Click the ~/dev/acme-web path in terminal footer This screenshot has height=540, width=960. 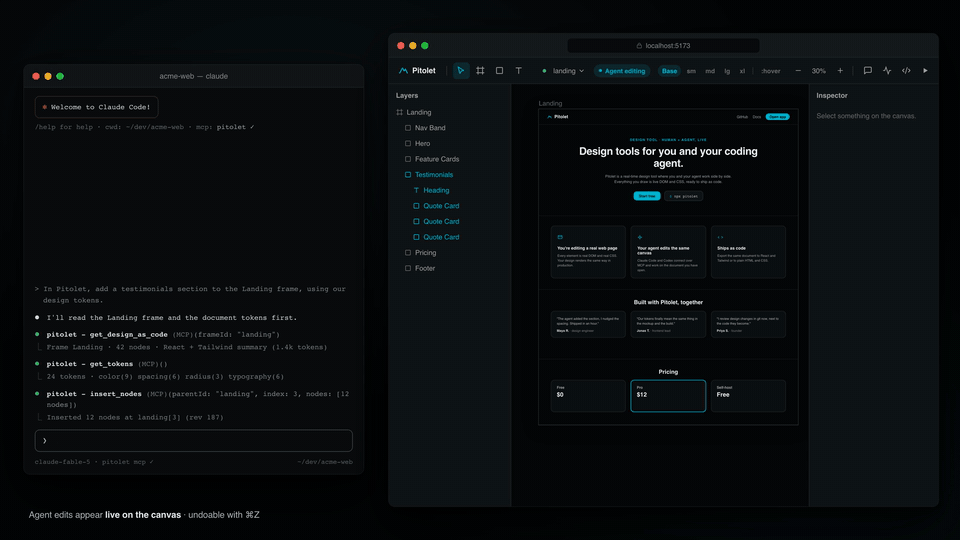click(325, 462)
